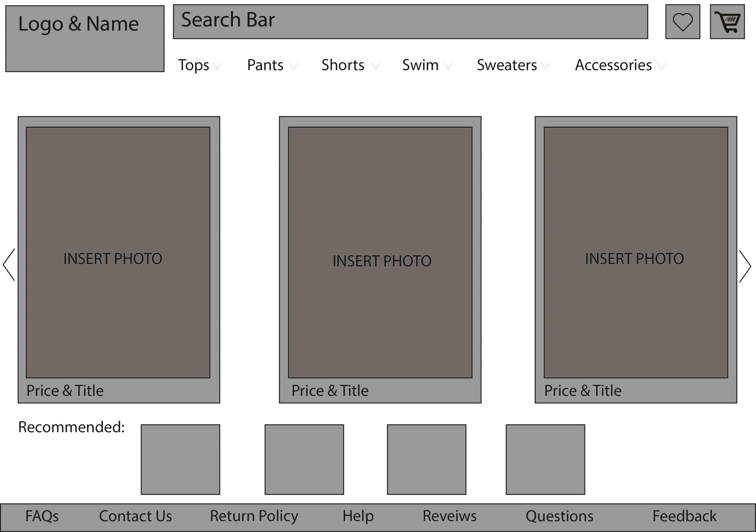Viewport: 756px width, 532px height.
Task: Select the first Recommended thumbnail
Action: tap(180, 459)
